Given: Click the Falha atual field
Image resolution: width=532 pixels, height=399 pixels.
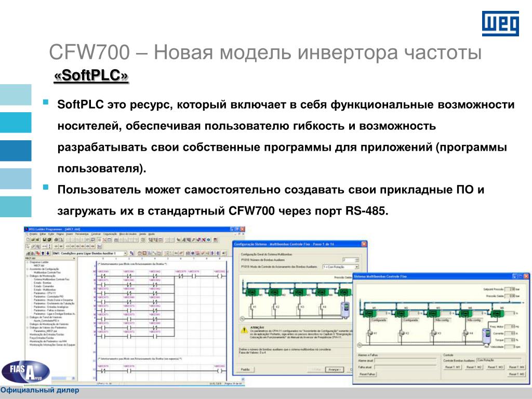Looking at the screenshot, I should click(x=405, y=367).
